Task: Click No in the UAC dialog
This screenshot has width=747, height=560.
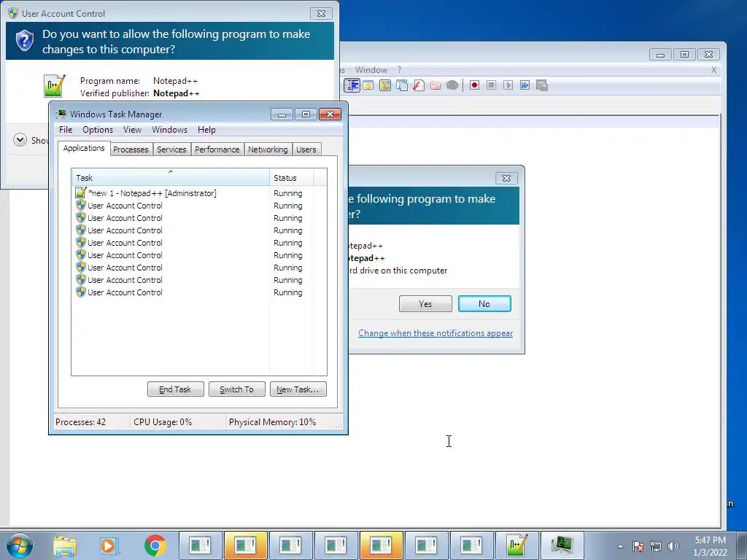Action: click(x=484, y=304)
